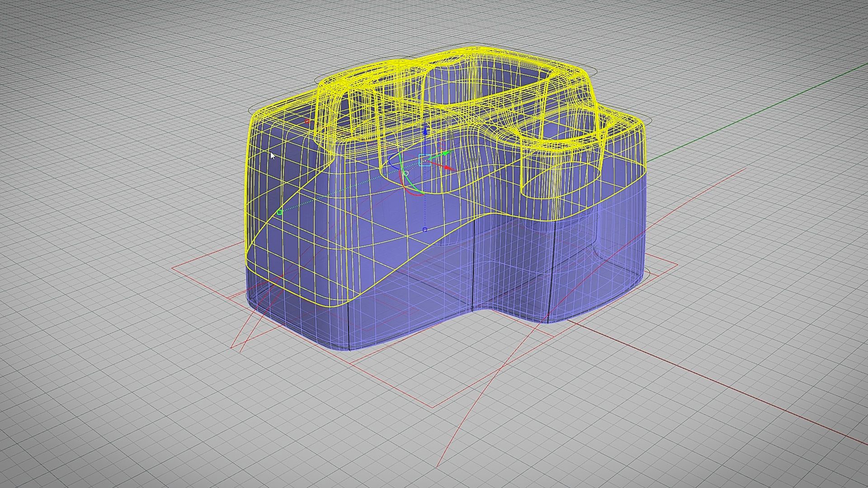Click the green gumball scale handle square
The width and height of the screenshot is (868, 488).
pos(279,212)
